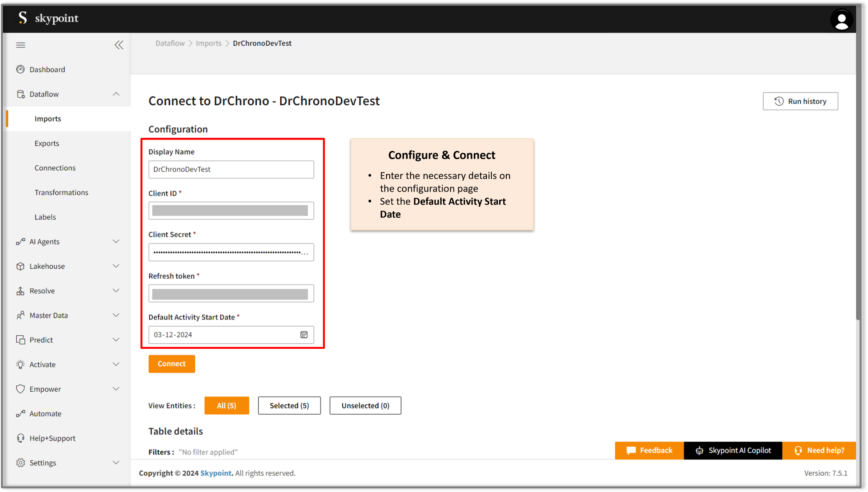Open Skypoint AI Copilot icon
Image resolution: width=868 pixels, height=492 pixels.
[698, 450]
